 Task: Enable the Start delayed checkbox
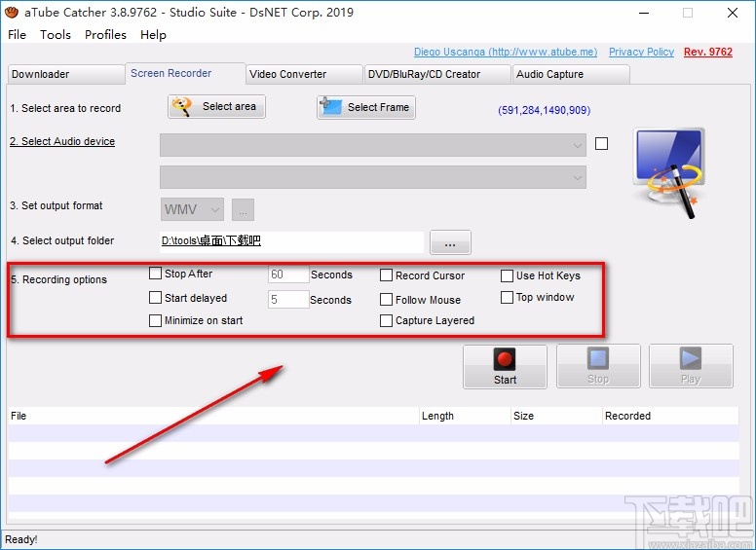tap(155, 298)
